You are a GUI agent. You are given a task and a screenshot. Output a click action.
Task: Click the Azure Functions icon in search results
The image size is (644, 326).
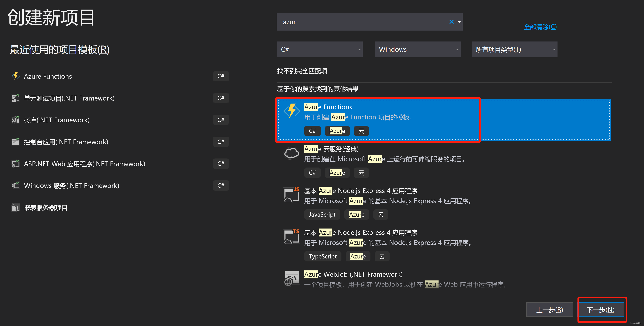coord(291,111)
